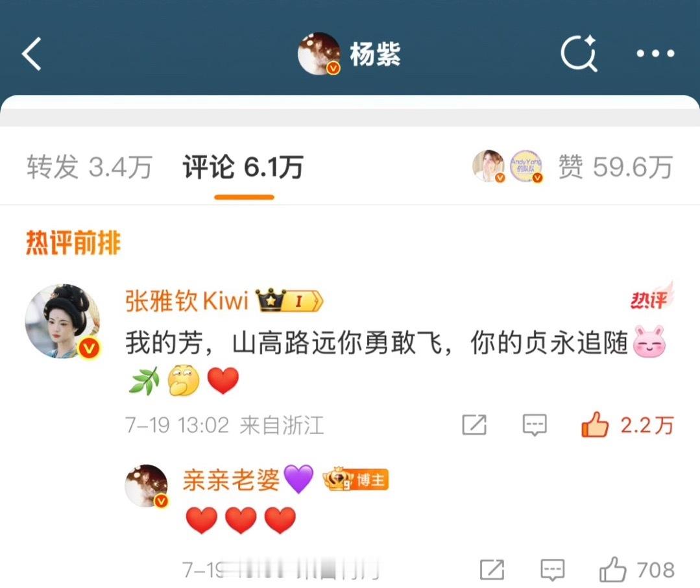Viewport: 700px width, 588px height.
Task: Share 张雅钦's comment via repost icon
Action: coord(474,424)
